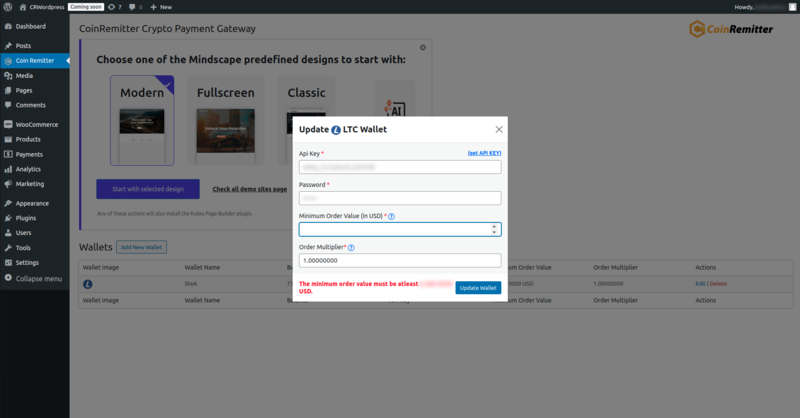Click the Update Wallet button
Image resolution: width=800 pixels, height=418 pixels.
(478, 288)
